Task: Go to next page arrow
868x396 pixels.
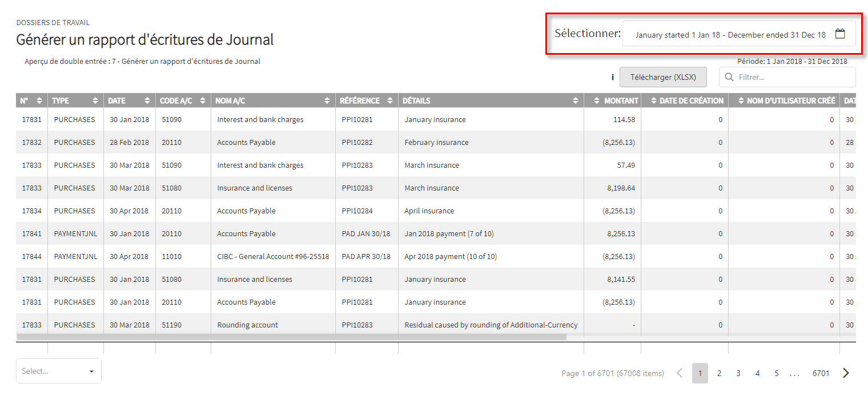Action: 846,373
